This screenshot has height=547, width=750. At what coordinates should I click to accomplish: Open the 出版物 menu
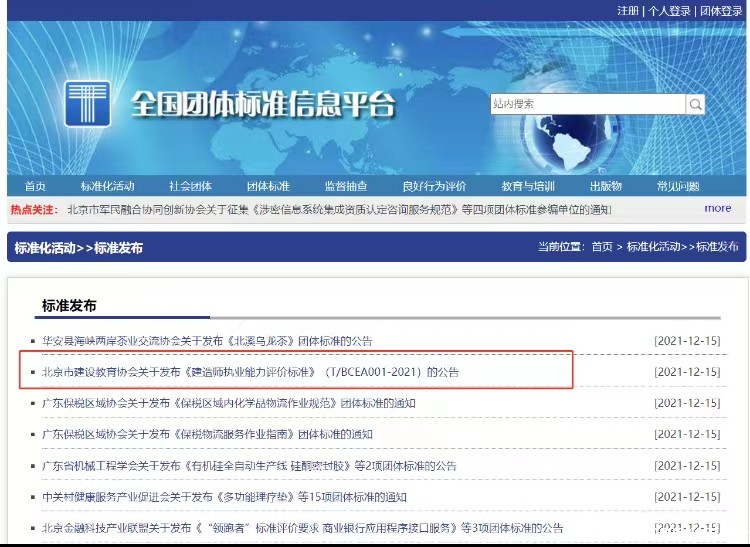pos(606,186)
